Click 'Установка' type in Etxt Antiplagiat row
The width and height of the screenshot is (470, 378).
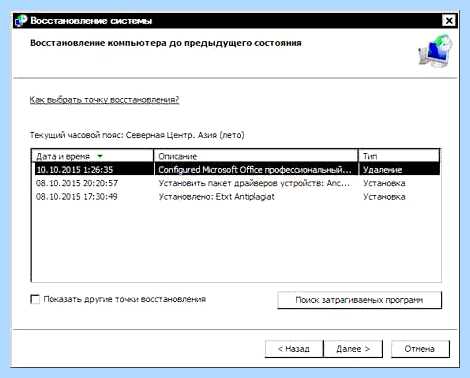pyautogui.click(x=384, y=196)
